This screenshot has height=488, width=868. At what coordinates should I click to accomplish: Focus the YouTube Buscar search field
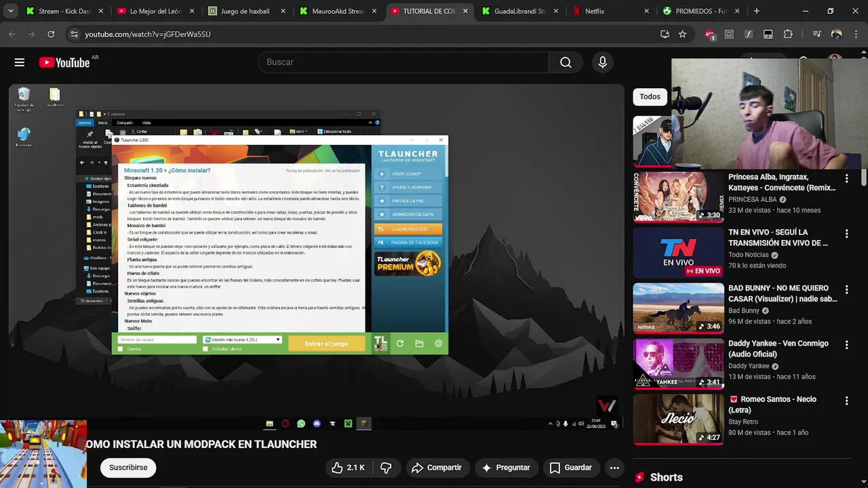[x=403, y=62]
